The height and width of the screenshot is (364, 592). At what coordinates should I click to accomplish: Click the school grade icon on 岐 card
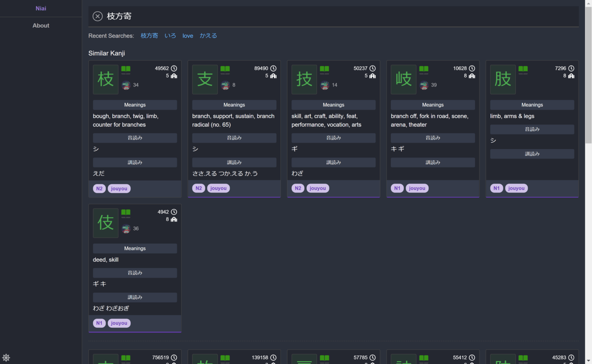coord(472,76)
